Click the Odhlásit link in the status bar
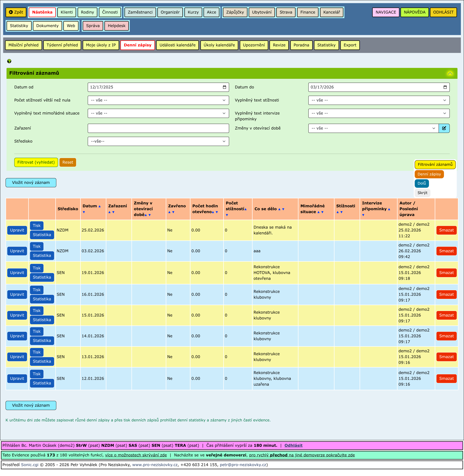Viewport: 464px width, 476px height. [293, 445]
